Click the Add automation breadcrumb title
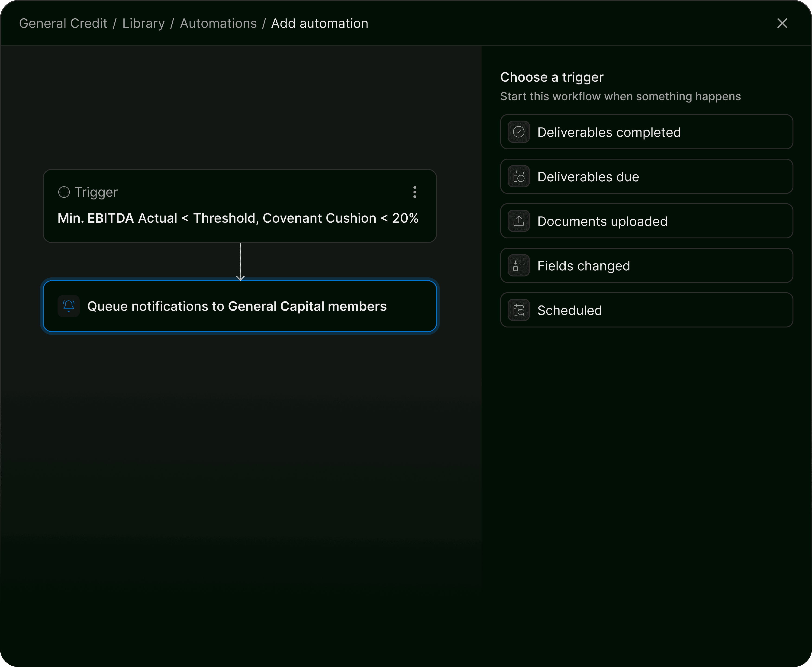This screenshot has width=812, height=667. (x=319, y=23)
